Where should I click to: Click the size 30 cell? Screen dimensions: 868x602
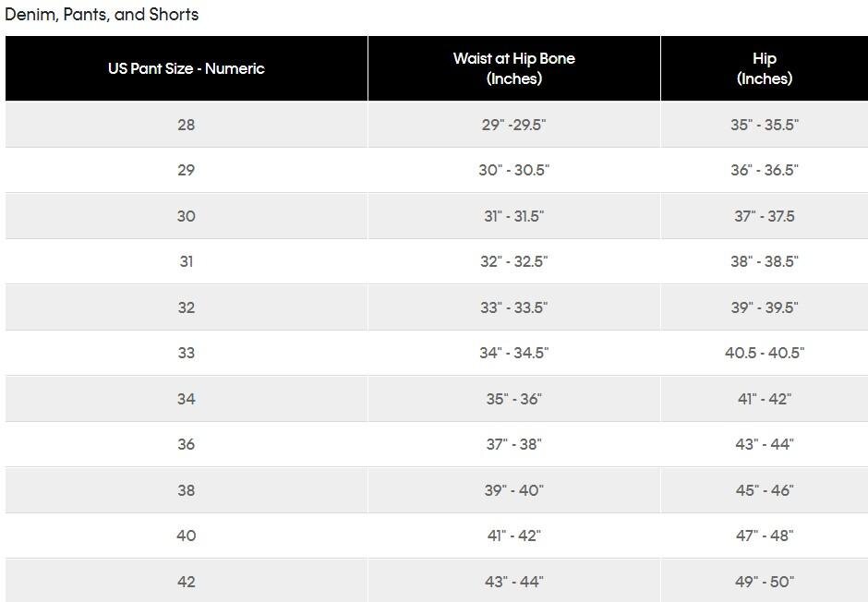[186, 216]
